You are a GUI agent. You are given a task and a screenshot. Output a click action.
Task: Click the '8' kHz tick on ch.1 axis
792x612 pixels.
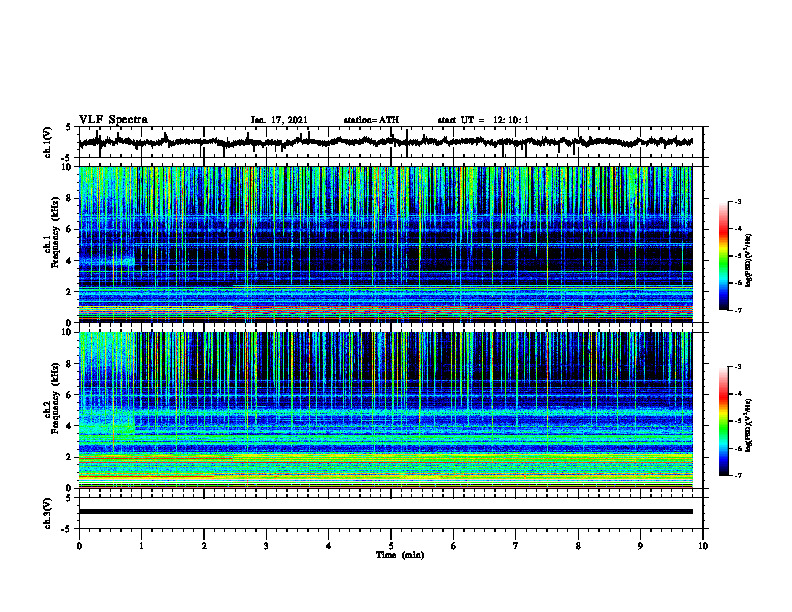pos(70,198)
